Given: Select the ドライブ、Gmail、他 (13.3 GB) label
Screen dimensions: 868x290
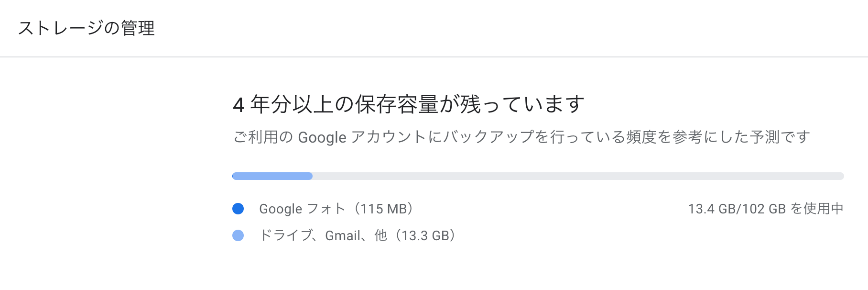Looking at the screenshot, I should pos(357,235).
